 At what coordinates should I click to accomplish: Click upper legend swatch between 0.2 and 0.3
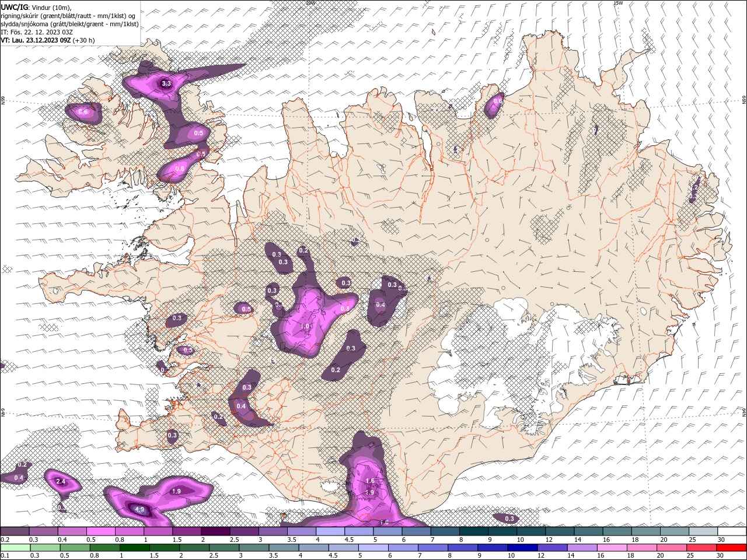[15, 531]
